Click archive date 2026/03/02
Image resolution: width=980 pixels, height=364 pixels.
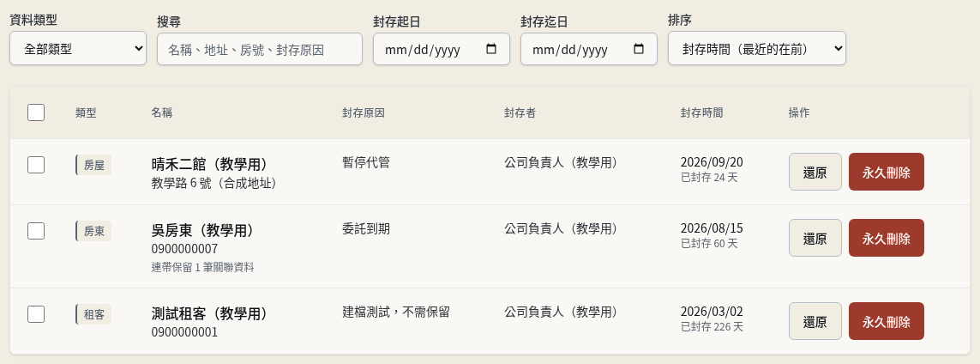[x=712, y=312]
